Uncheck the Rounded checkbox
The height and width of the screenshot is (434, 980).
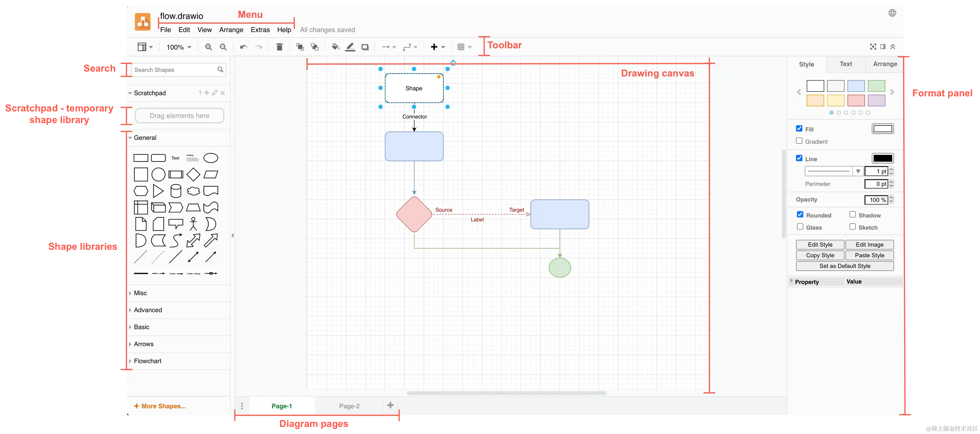(800, 215)
